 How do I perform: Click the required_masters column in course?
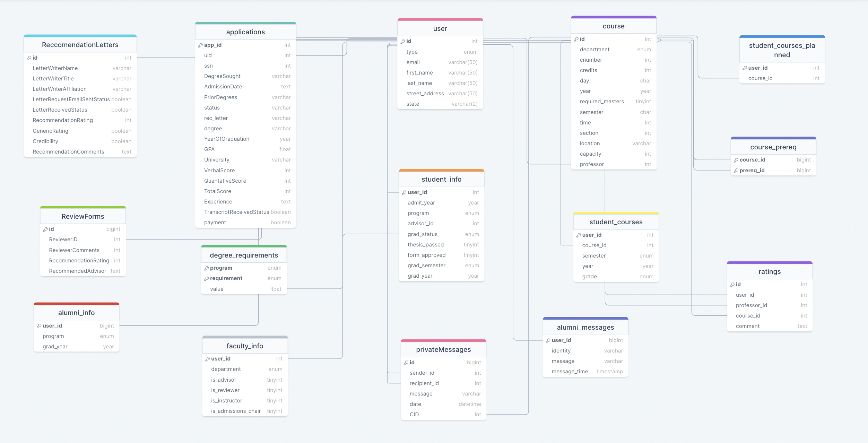(614, 102)
